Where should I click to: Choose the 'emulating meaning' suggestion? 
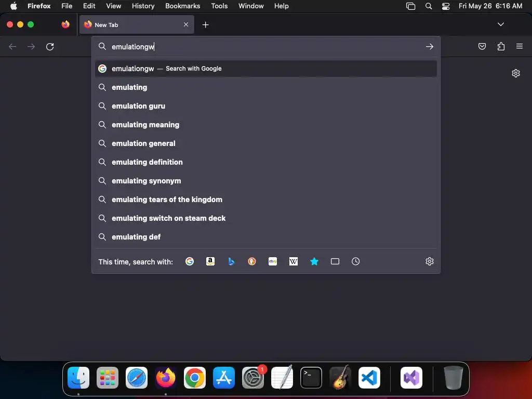pyautogui.click(x=266, y=125)
